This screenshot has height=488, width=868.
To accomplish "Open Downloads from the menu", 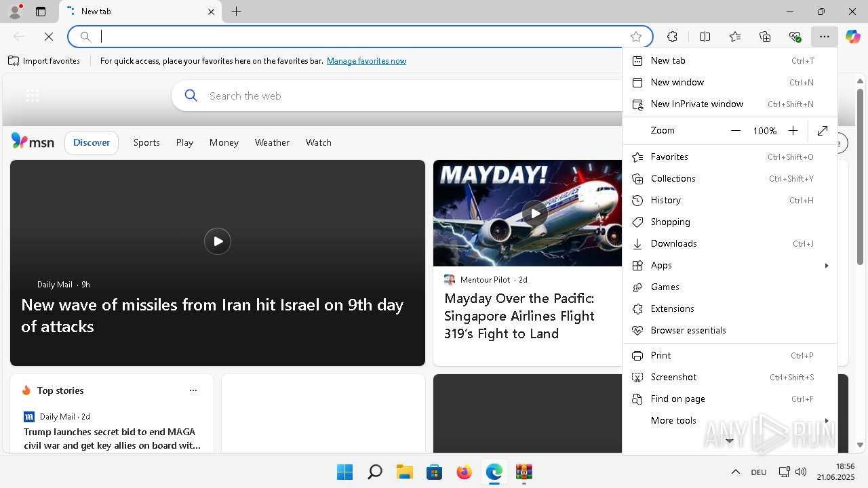I will pyautogui.click(x=730, y=243).
